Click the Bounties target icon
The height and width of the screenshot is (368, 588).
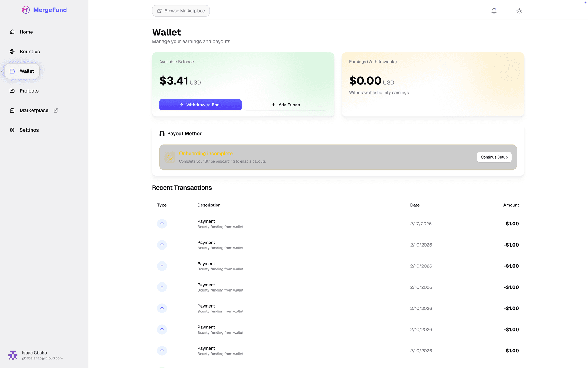click(x=12, y=51)
